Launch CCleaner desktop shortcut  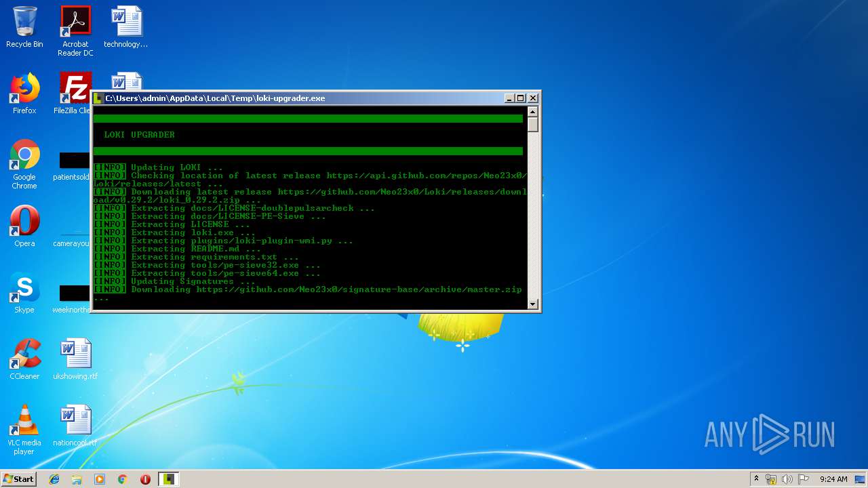[24, 359]
